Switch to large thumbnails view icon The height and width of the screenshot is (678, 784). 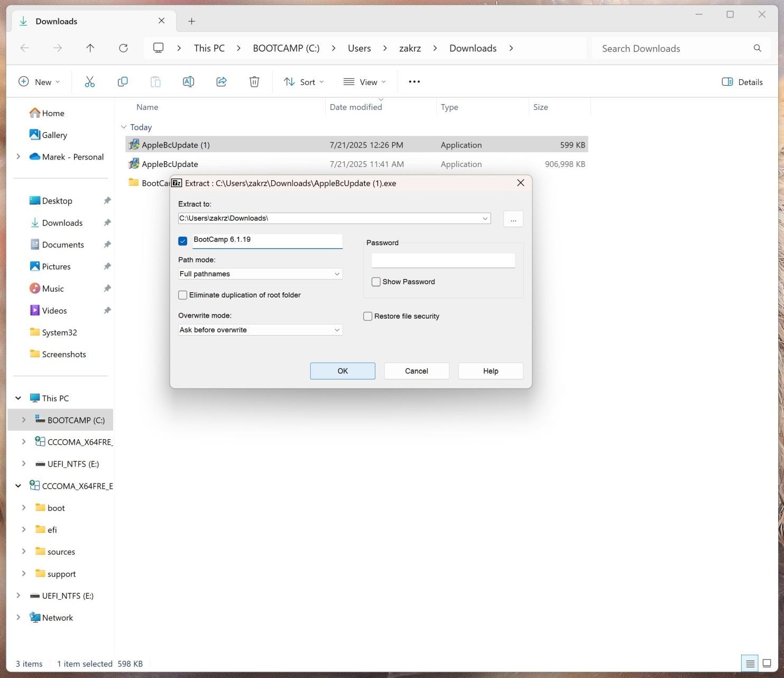767,664
